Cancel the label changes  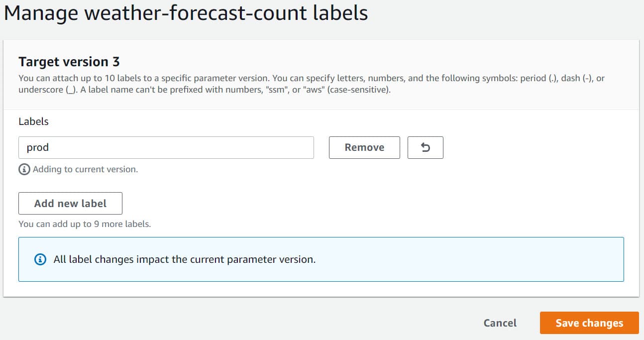500,323
